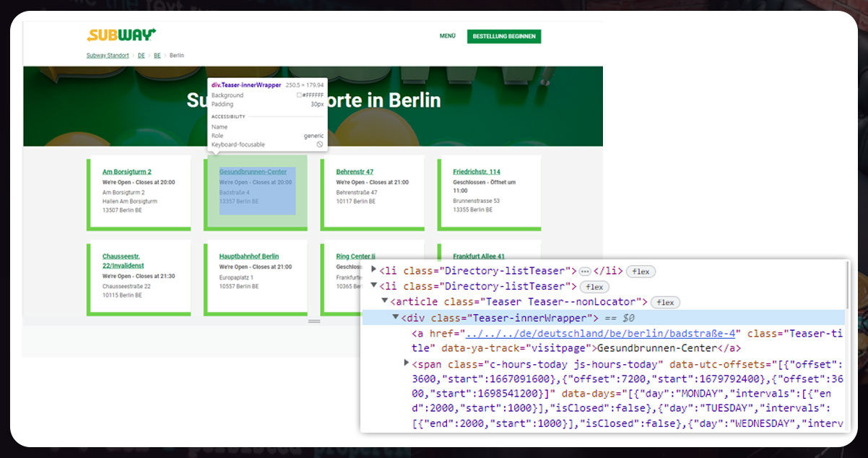Open the Behrenstr 47 location link
This screenshot has height=458, width=868.
[355, 172]
